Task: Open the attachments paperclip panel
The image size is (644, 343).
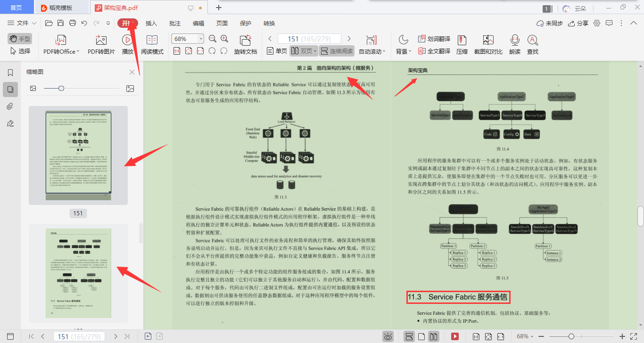Action: (x=10, y=106)
